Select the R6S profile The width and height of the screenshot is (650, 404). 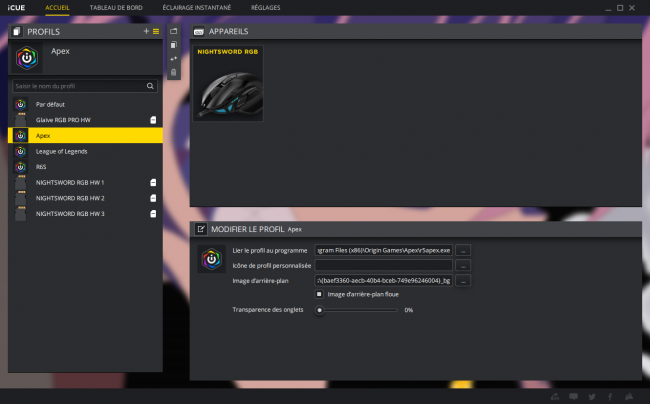coord(85,167)
